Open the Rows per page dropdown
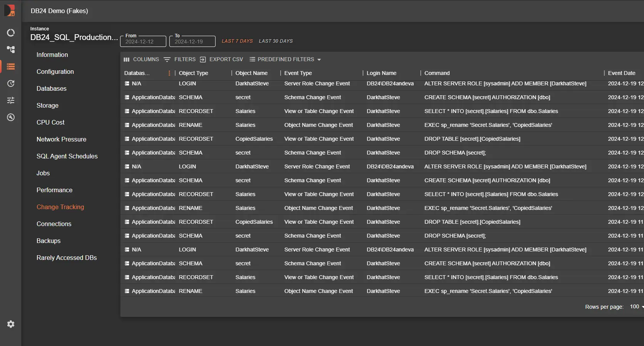This screenshot has height=346, width=644. (637, 307)
